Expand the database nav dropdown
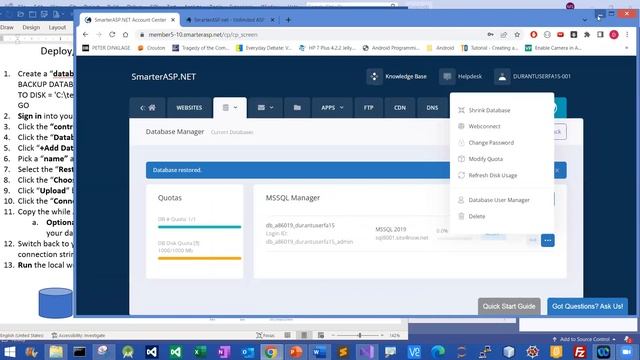The width and height of the screenshot is (640, 360). pos(230,108)
